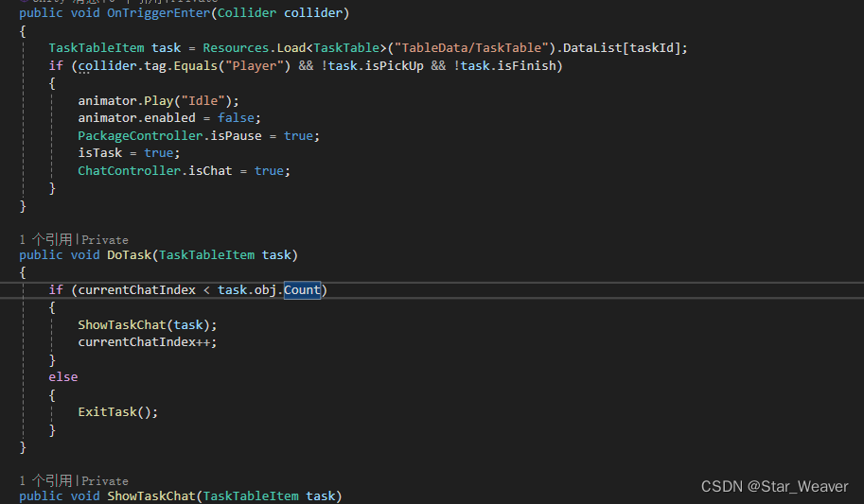
Task: Click the Play method on animator
Action: tap(159, 101)
